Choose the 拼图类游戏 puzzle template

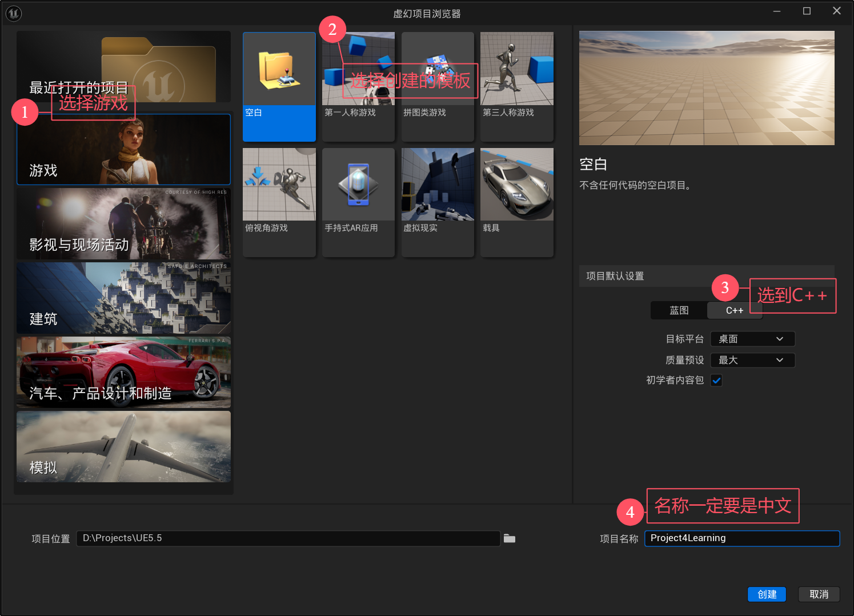point(438,87)
